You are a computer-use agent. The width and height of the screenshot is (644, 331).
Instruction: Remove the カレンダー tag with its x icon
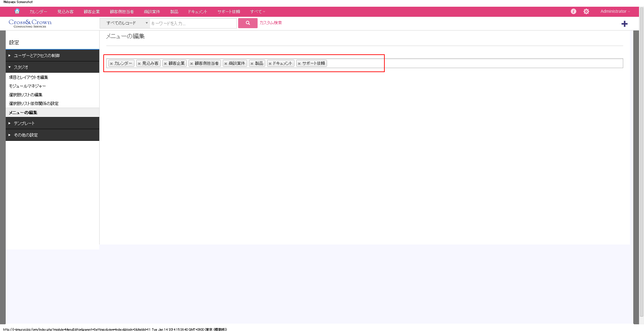(x=111, y=63)
